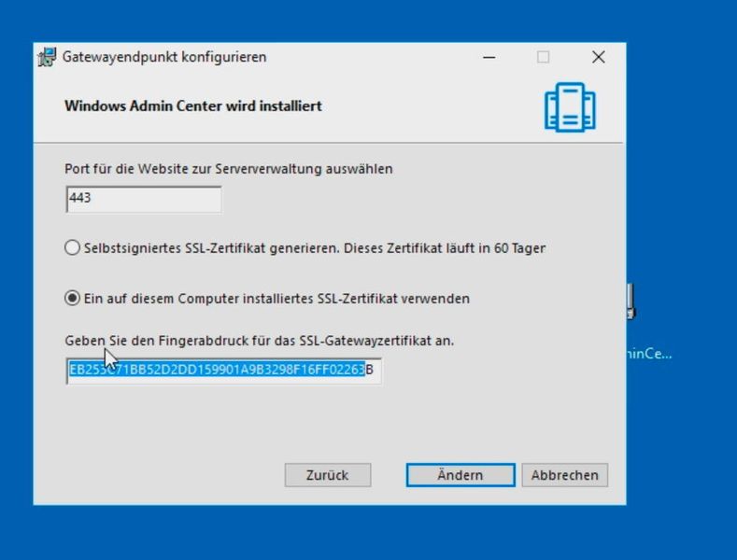Click the 'Port für die Website' label
The width and height of the screenshot is (737, 560).
click(229, 169)
